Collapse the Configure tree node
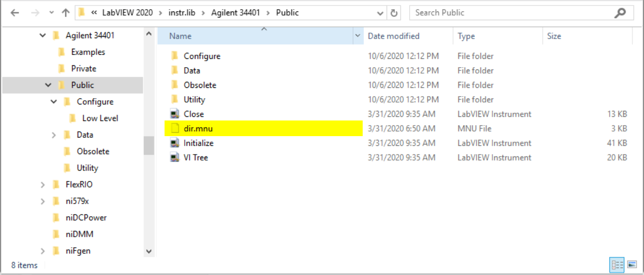 coord(54,102)
